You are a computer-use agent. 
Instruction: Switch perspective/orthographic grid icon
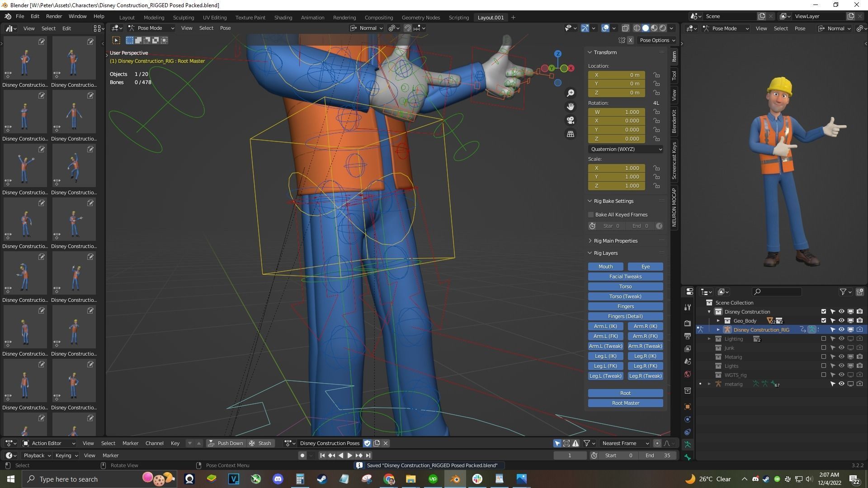[571, 134]
